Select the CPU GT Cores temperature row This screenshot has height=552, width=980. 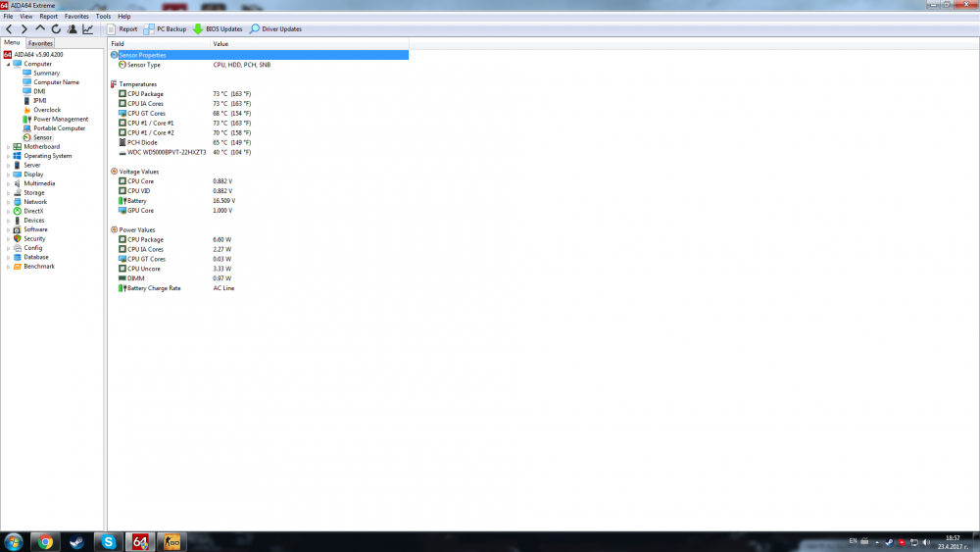259,113
